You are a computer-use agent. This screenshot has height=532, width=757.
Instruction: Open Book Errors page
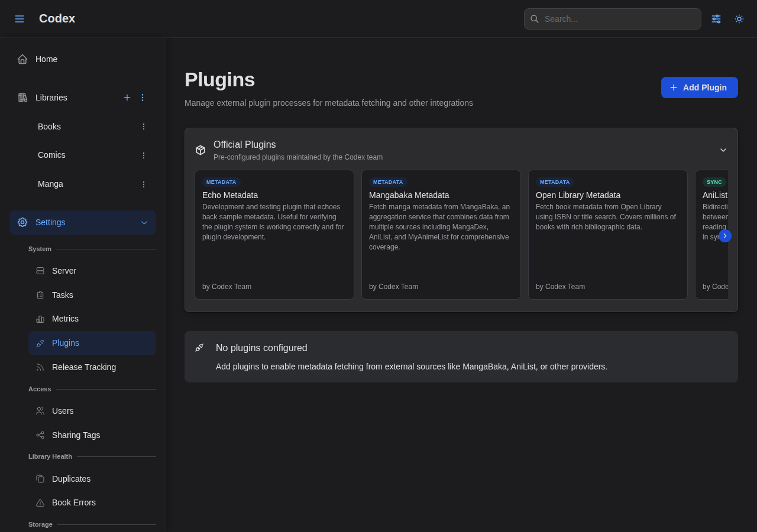(92, 502)
